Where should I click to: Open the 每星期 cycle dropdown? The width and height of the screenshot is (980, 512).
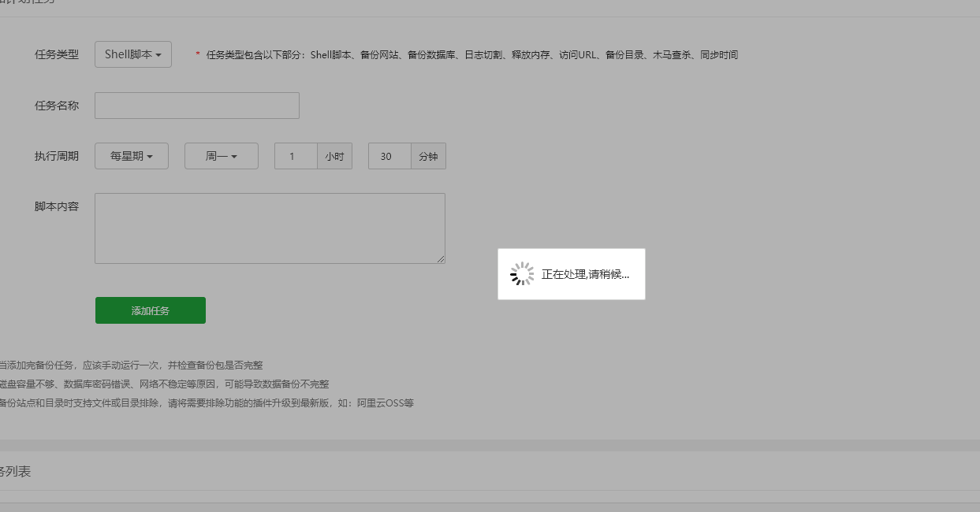click(132, 156)
